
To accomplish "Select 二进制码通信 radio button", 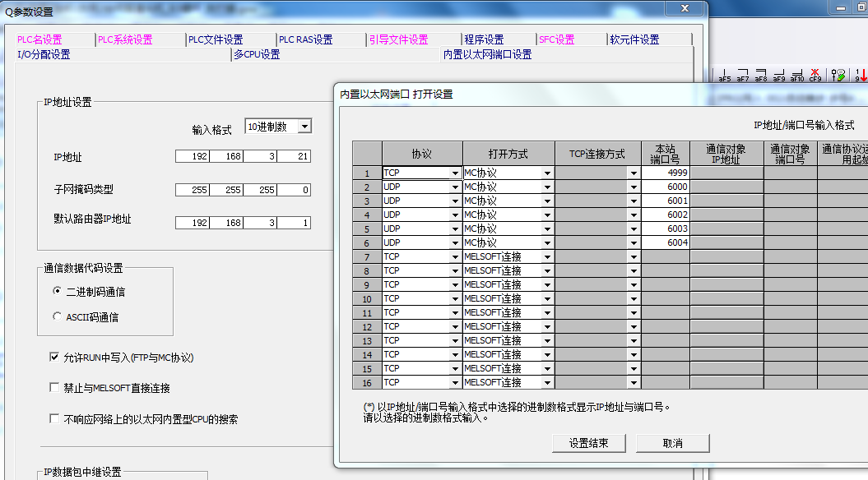I will coord(57,291).
